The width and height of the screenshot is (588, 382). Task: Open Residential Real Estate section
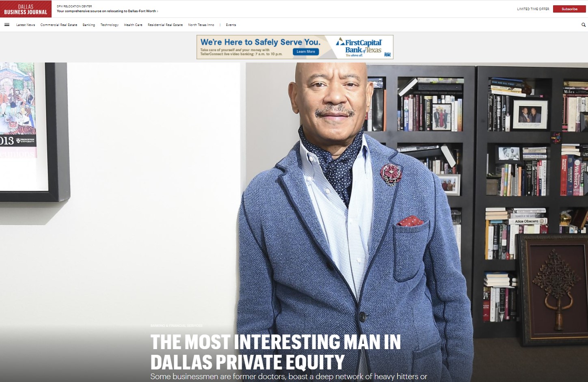[165, 25]
